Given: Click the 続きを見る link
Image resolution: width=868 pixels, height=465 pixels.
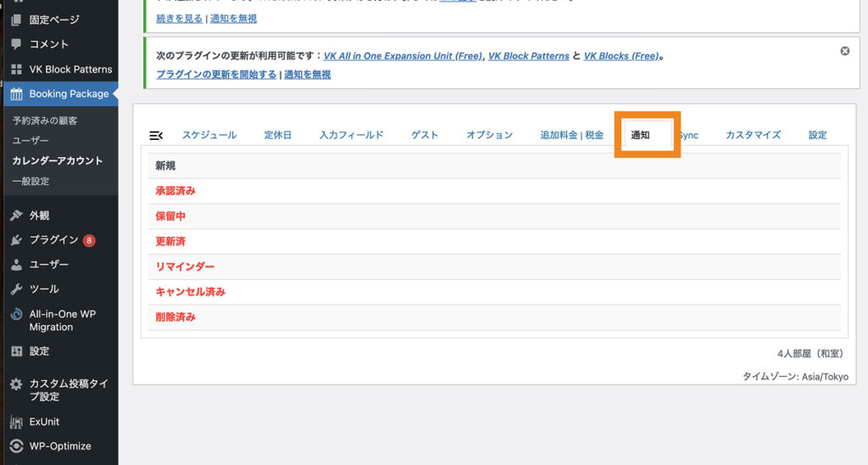Looking at the screenshot, I should (x=180, y=18).
